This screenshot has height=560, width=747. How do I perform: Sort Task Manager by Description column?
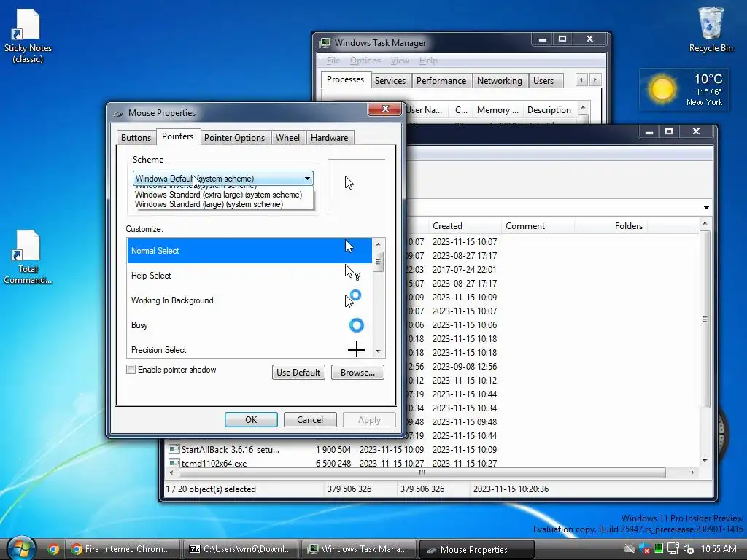point(549,110)
